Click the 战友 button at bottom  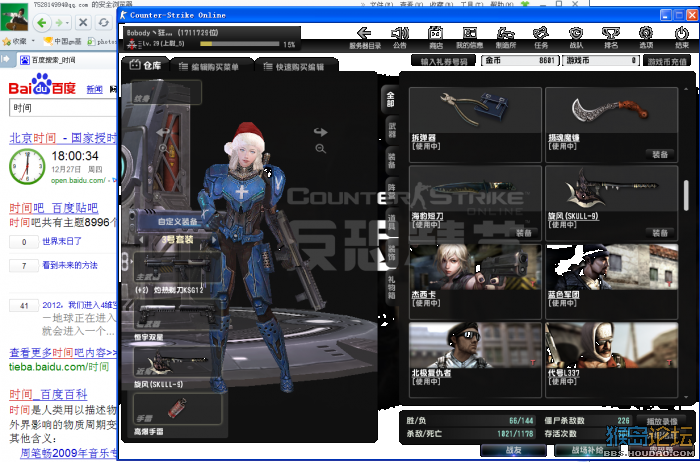513,450
